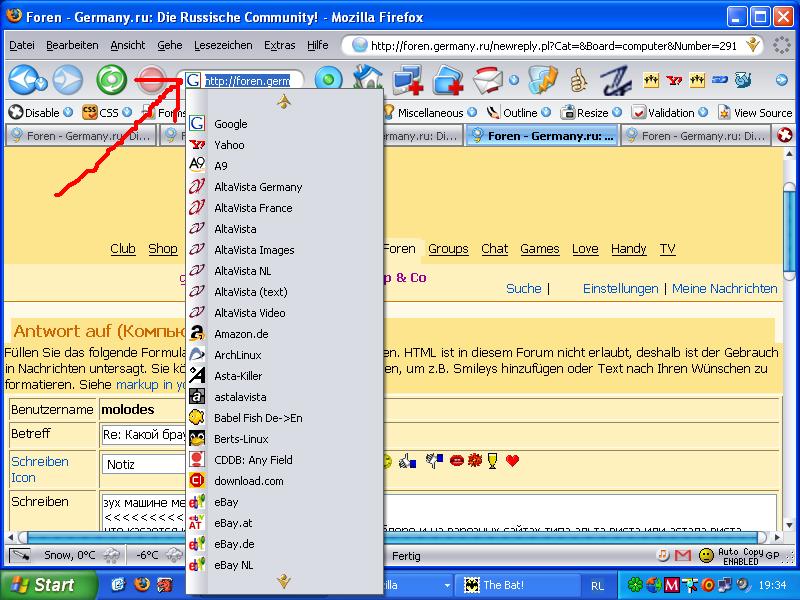
Task: Select AltaVista Germany from the search list
Action: click(x=285, y=187)
